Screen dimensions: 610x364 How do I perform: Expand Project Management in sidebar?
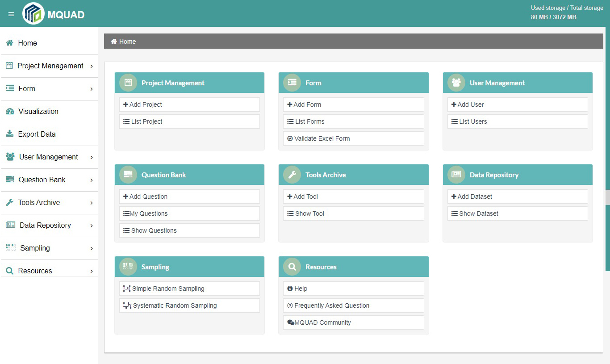(92, 66)
